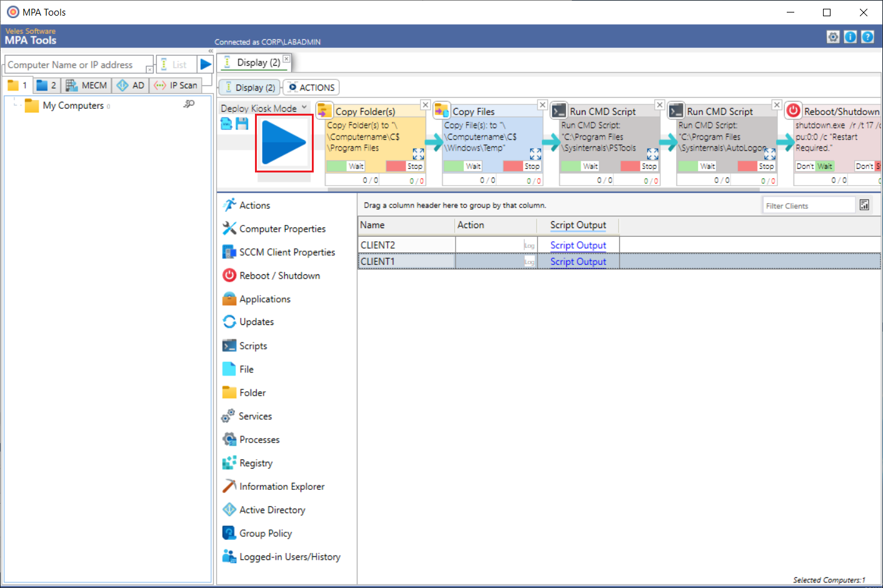This screenshot has height=588, width=883.
Task: Open the MECM tab
Action: [x=87, y=85]
